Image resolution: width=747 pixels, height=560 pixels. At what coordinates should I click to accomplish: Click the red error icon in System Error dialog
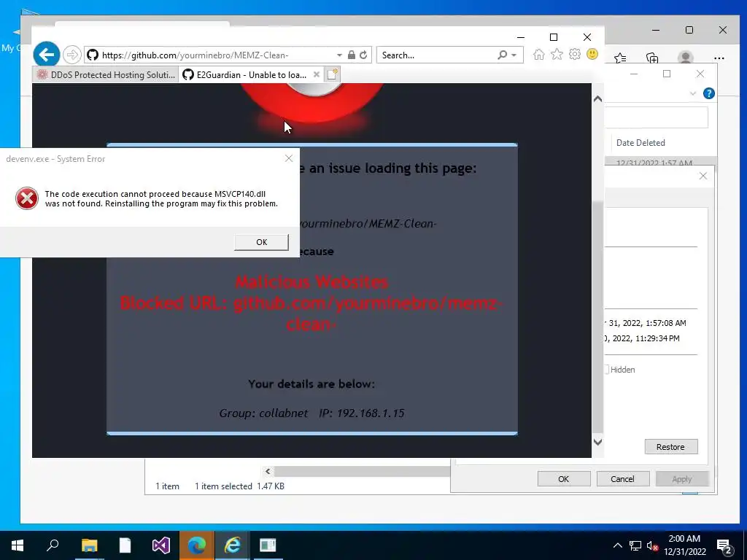point(27,198)
